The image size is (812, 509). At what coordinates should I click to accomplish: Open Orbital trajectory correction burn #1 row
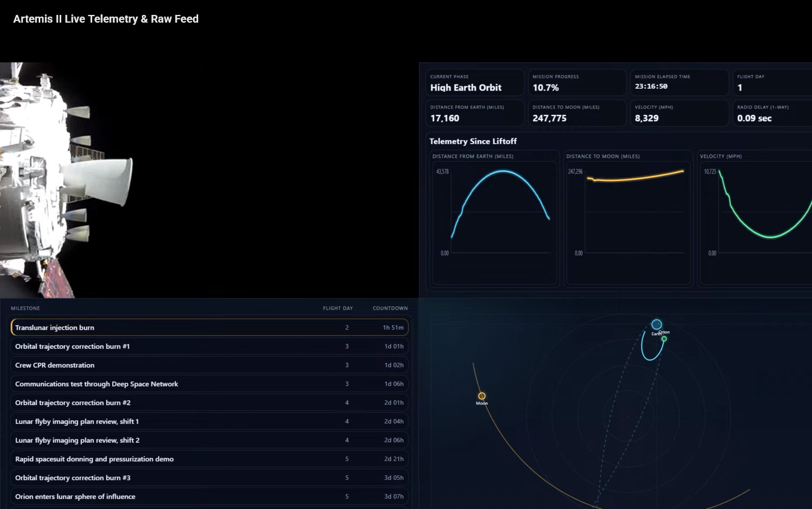point(209,346)
